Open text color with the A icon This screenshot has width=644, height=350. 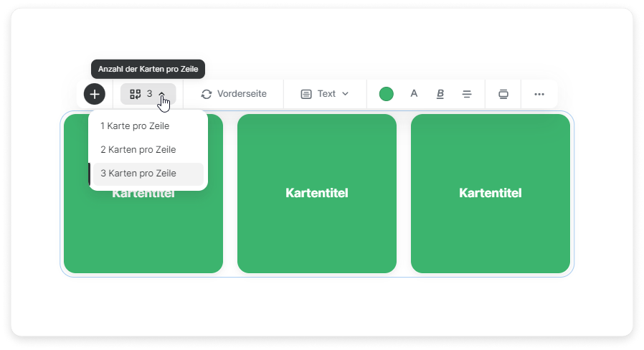tap(414, 94)
